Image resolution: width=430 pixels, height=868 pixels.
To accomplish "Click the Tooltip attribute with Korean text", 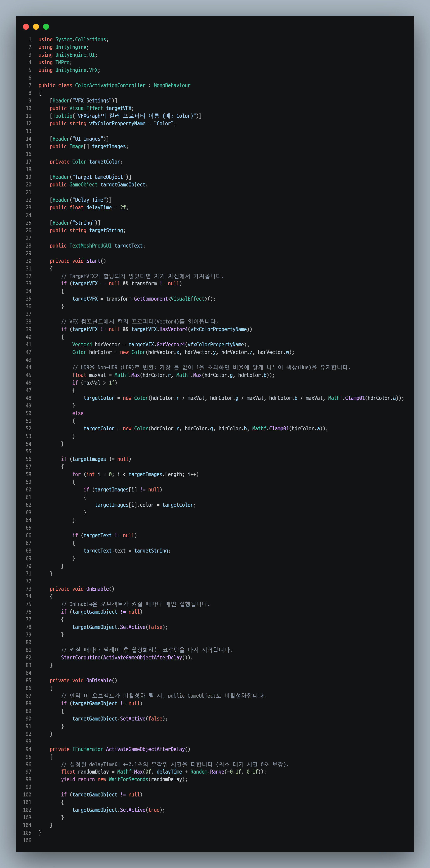I will coord(126,116).
